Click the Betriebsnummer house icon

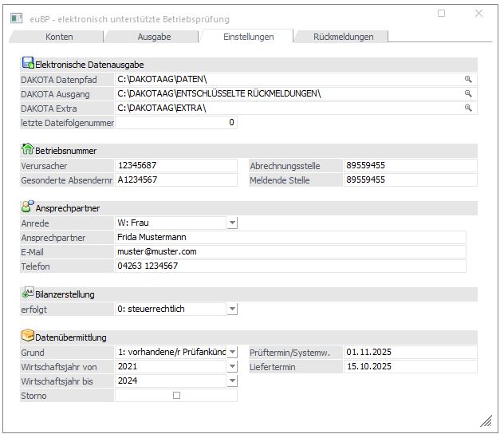(27, 149)
